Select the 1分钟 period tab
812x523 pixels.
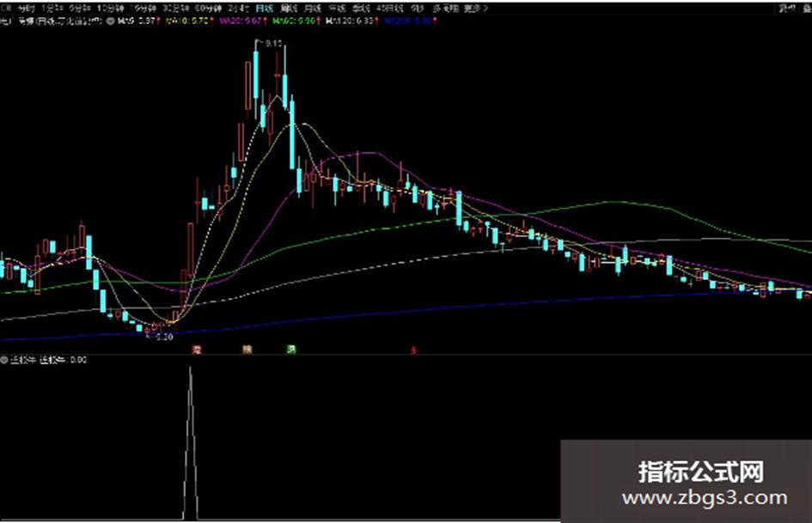coord(52,9)
